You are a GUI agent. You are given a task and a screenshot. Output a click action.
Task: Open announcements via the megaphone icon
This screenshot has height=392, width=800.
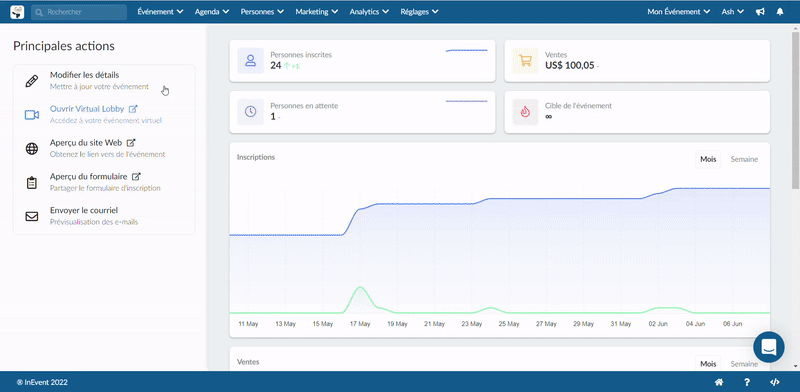[x=760, y=12]
